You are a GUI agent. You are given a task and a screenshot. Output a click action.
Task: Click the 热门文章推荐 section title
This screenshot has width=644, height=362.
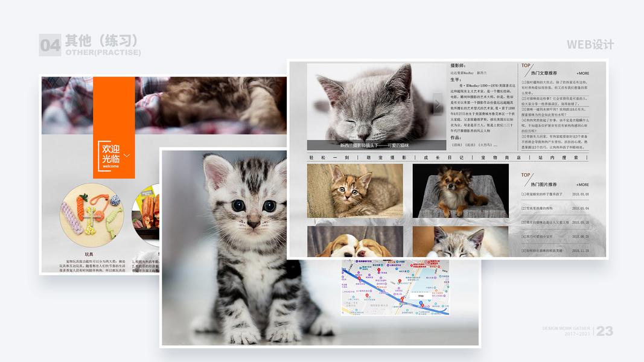[x=544, y=73]
